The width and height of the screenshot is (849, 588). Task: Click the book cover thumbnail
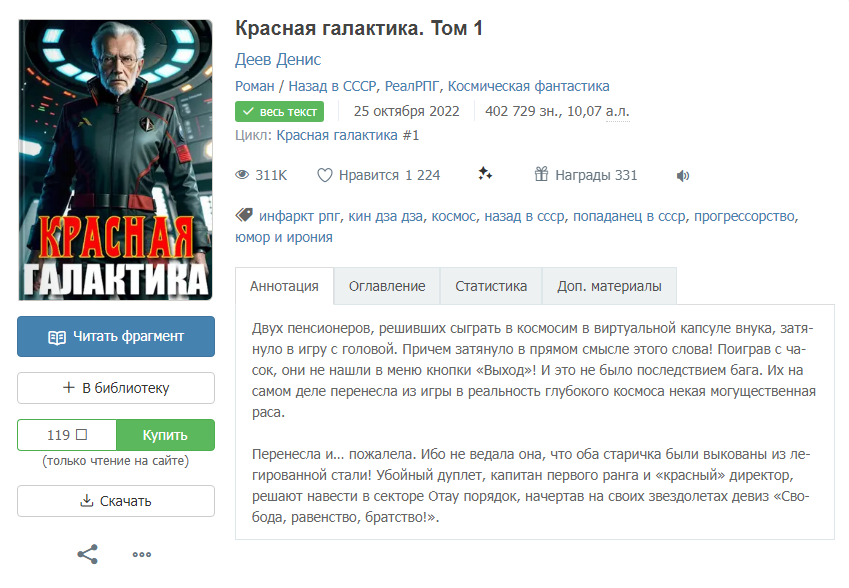coord(115,160)
